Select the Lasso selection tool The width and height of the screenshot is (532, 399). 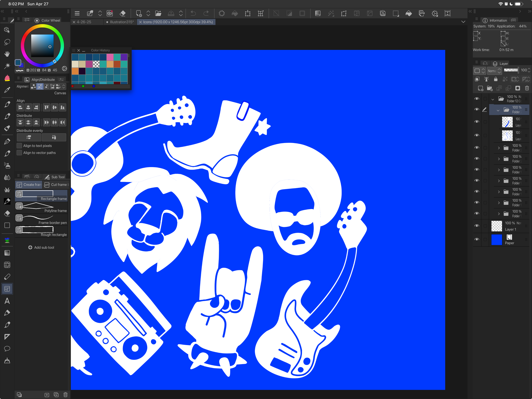tap(7, 42)
